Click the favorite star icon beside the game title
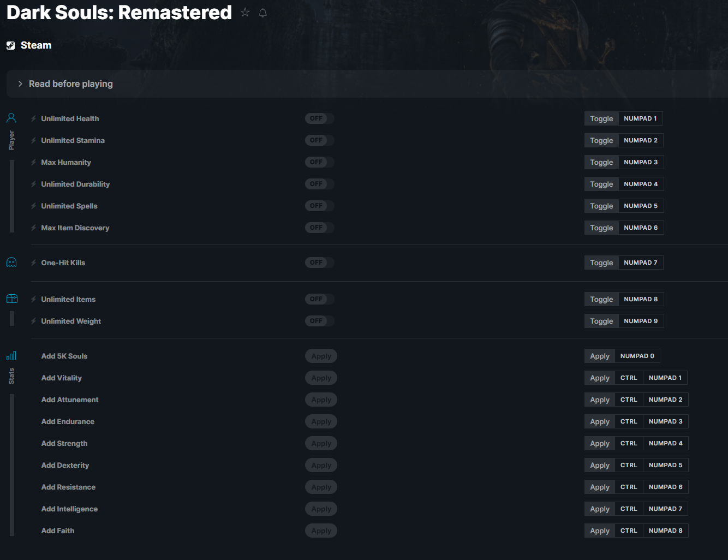728x560 pixels. click(x=245, y=12)
